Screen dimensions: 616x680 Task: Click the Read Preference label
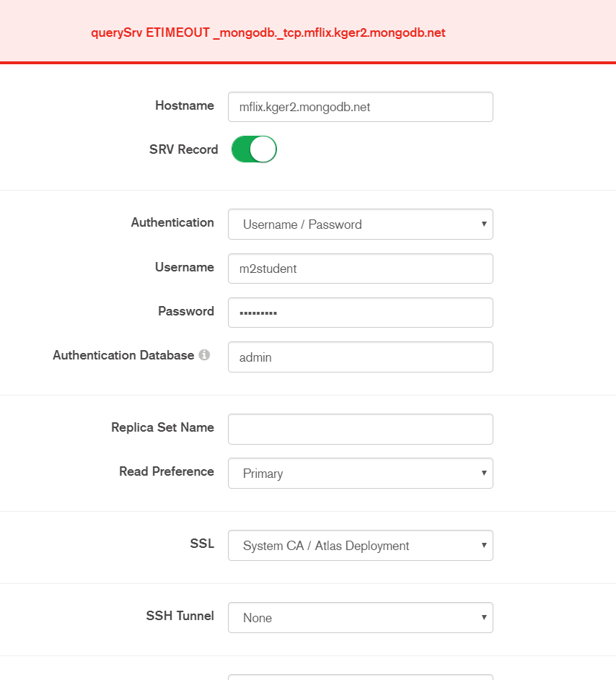[x=167, y=471]
